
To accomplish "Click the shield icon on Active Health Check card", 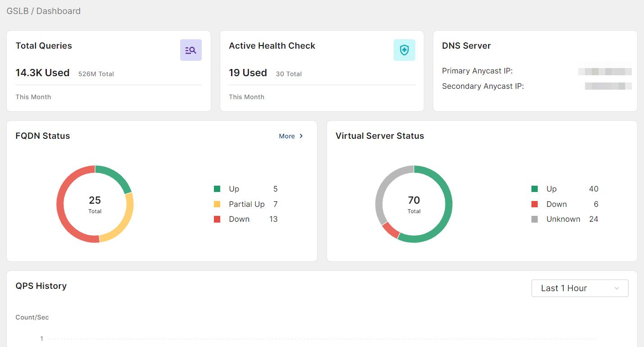I will [404, 50].
